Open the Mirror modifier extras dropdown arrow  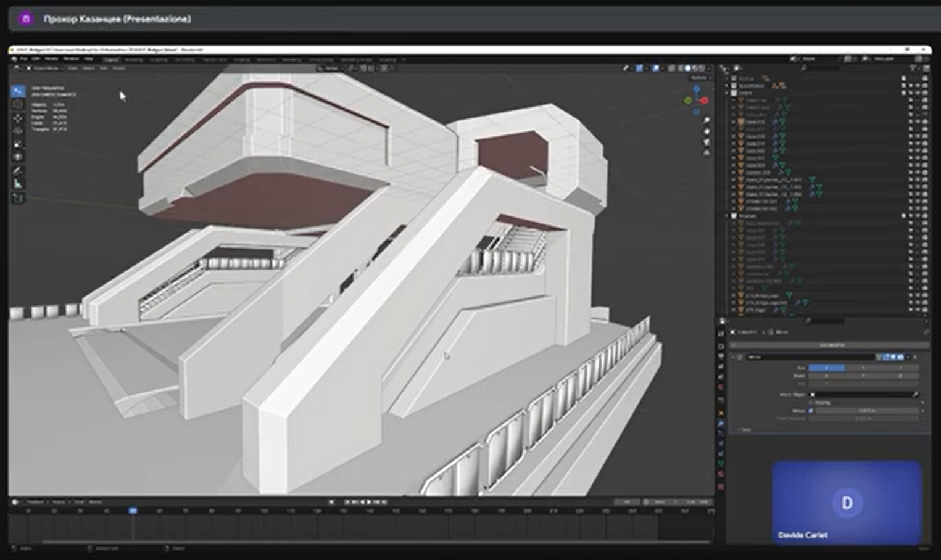click(x=908, y=357)
